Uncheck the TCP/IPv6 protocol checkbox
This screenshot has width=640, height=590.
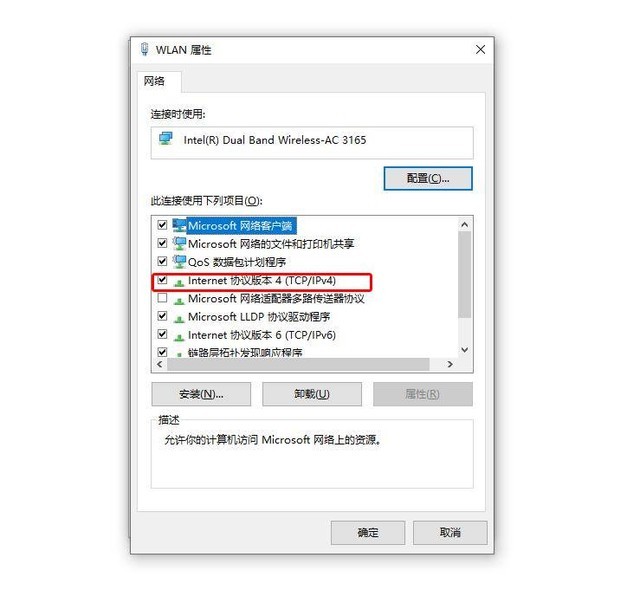(x=162, y=334)
